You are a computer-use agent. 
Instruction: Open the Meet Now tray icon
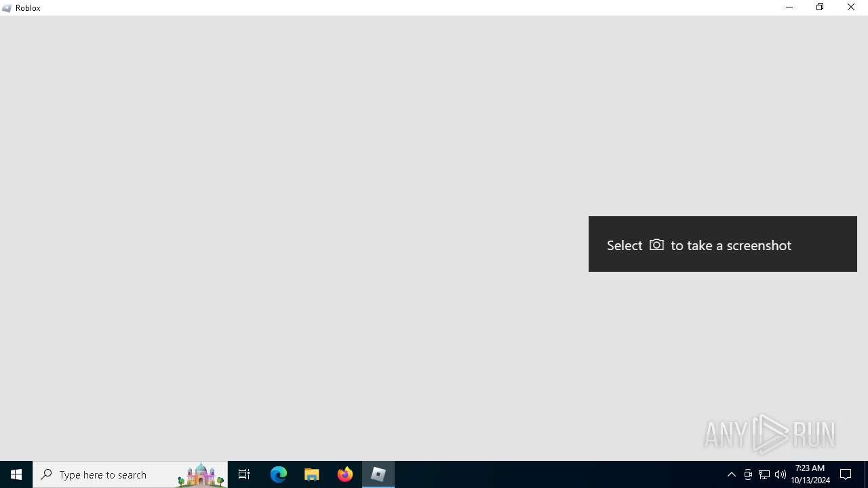748,474
